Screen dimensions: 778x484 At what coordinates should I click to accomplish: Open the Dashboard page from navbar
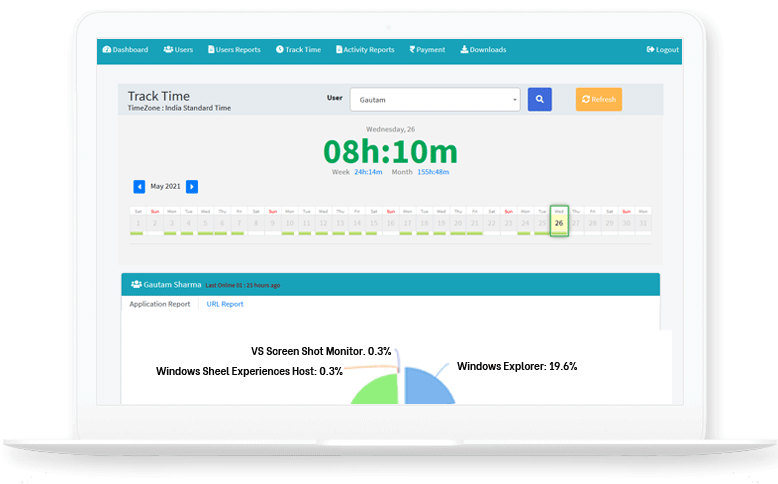(125, 50)
